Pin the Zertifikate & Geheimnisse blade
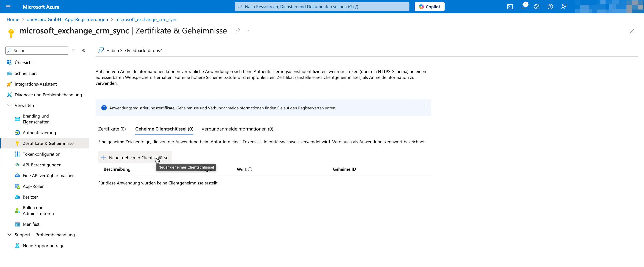Image resolution: width=644 pixels, height=267 pixels. point(237,31)
